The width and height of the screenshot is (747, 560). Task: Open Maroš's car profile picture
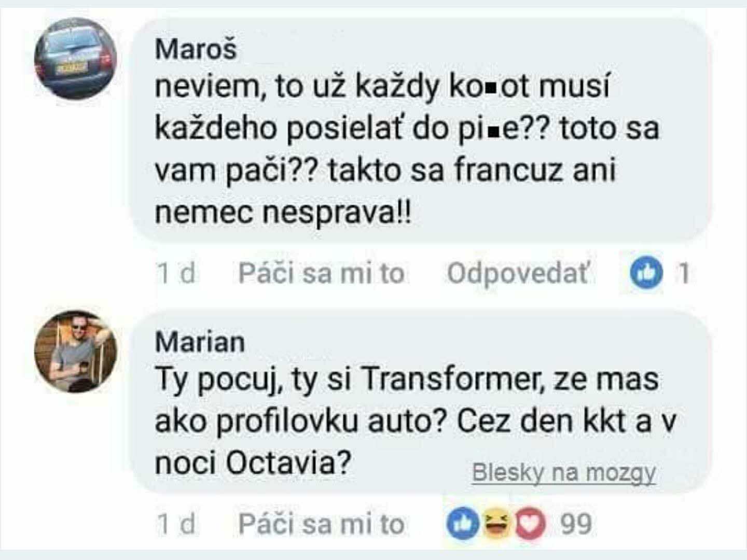pos(76,58)
